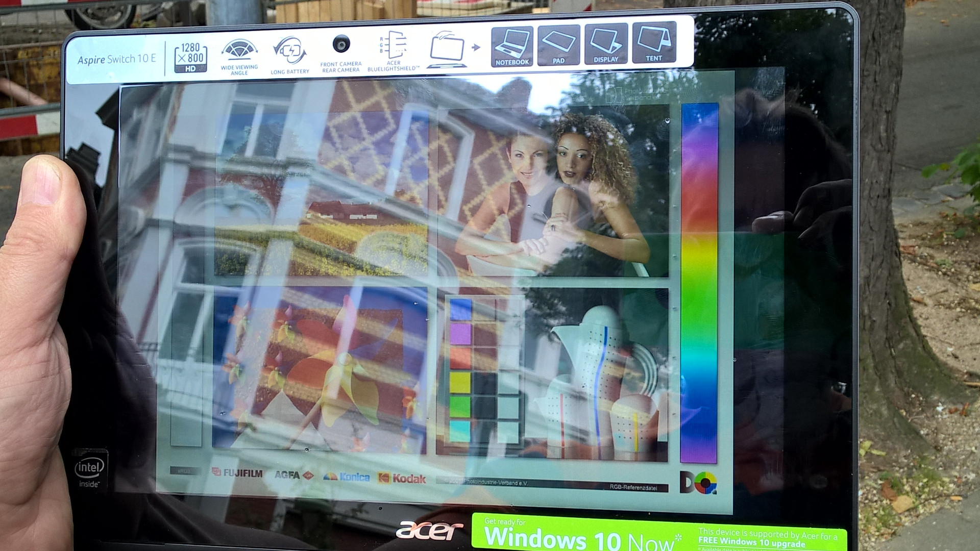This screenshot has height=551, width=980.
Task: Select the Display mode icon
Action: tap(606, 44)
